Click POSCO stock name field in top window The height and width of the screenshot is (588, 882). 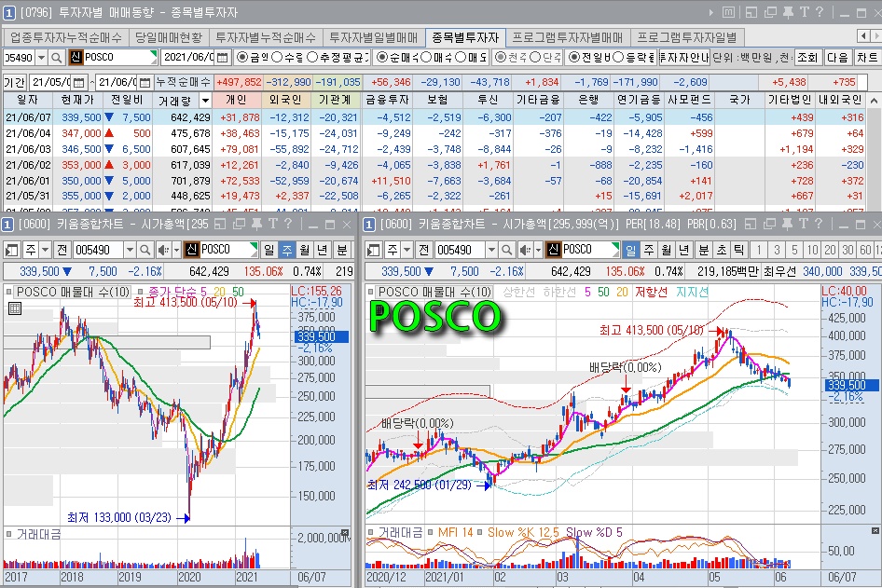120,58
